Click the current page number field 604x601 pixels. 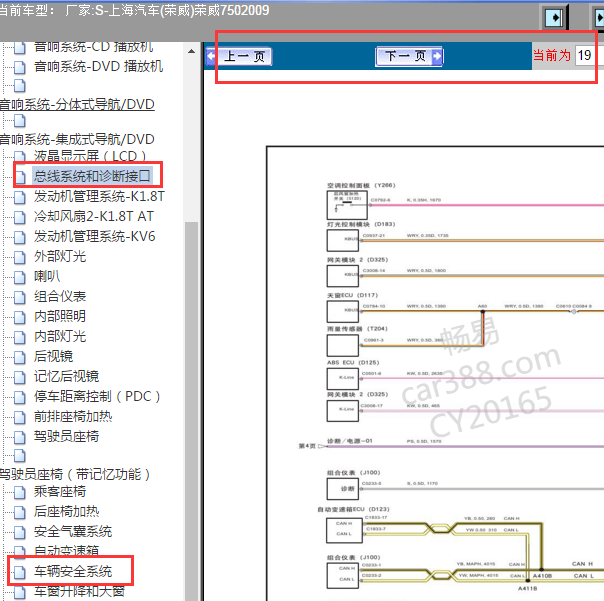pyautogui.click(x=586, y=56)
